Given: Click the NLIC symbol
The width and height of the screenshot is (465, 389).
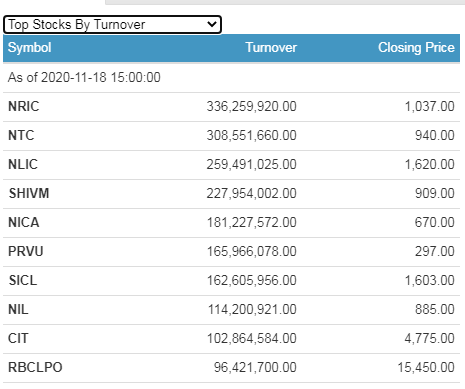Looking at the screenshot, I should click(x=23, y=165).
